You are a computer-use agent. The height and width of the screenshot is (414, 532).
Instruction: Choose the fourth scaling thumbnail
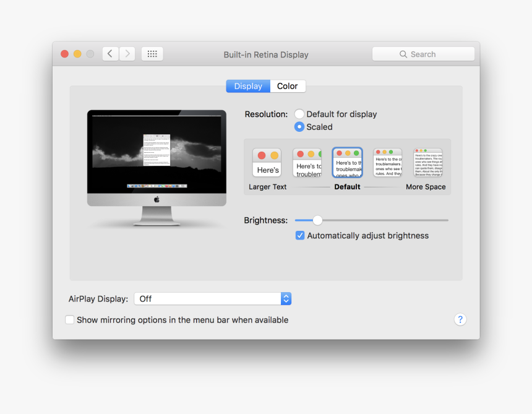point(387,163)
